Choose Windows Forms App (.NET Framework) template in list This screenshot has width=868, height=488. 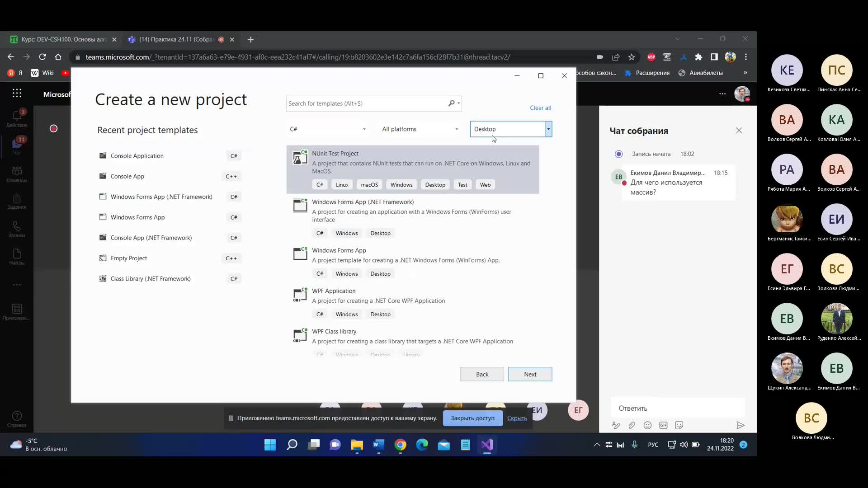(412, 217)
